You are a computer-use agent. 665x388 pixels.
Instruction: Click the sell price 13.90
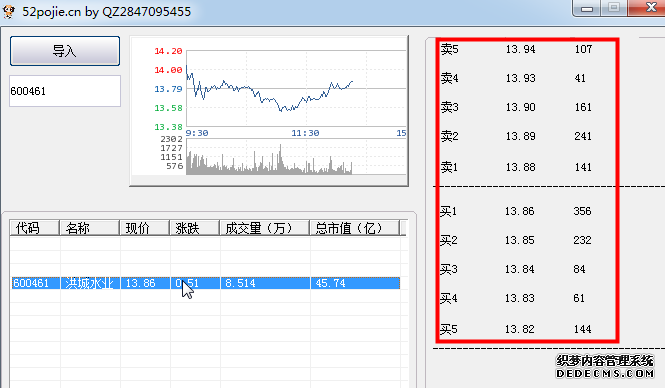(521, 107)
